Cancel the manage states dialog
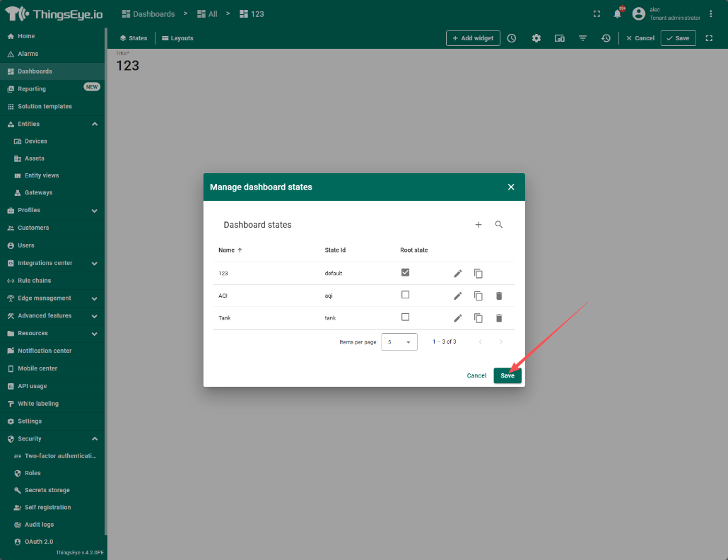 [476, 375]
